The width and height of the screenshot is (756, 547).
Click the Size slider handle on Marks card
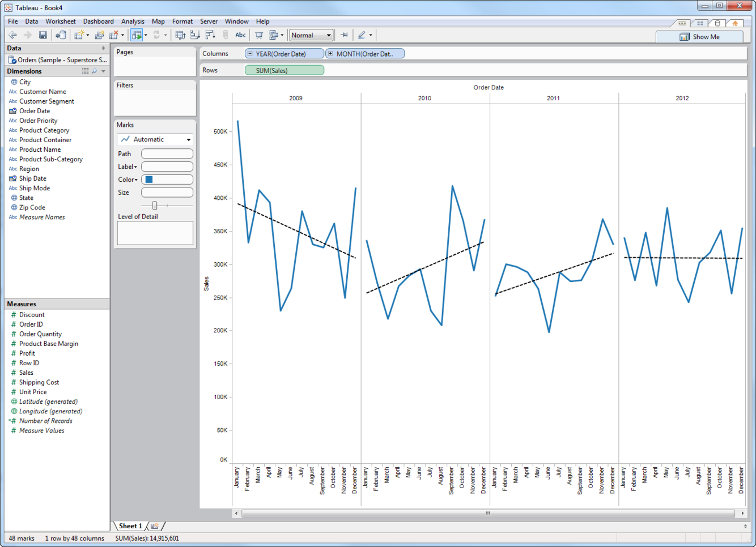155,206
